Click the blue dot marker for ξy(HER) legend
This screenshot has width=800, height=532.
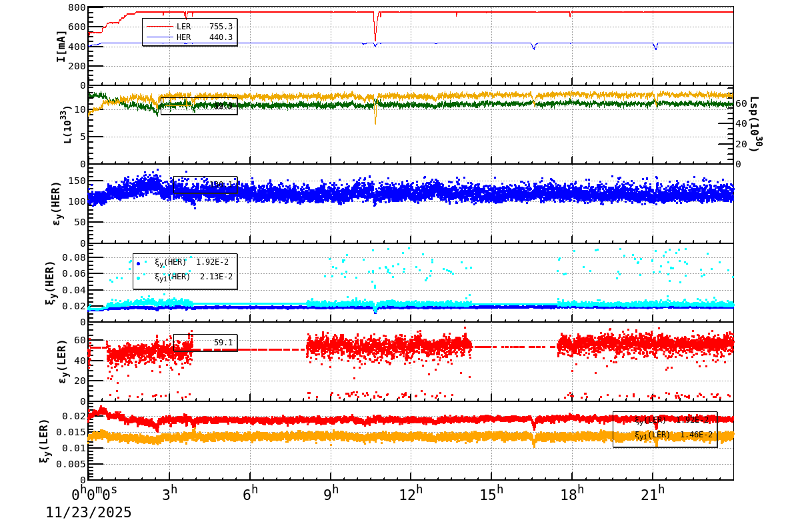(139, 263)
